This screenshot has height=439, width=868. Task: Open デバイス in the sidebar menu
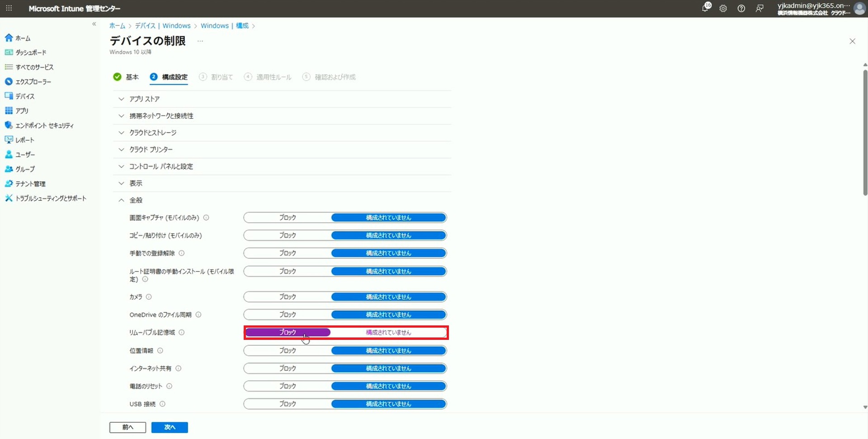point(25,96)
